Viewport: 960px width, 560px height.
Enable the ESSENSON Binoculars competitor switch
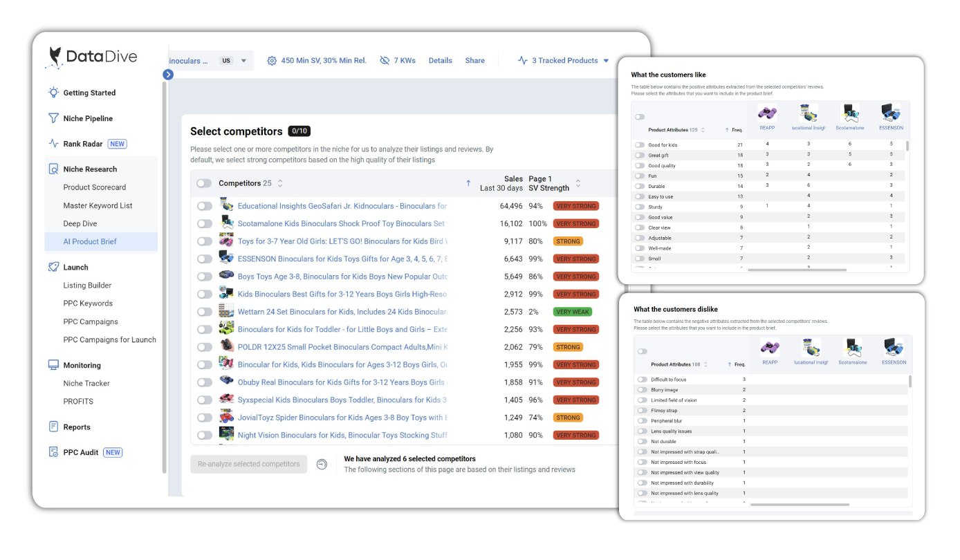click(x=204, y=259)
